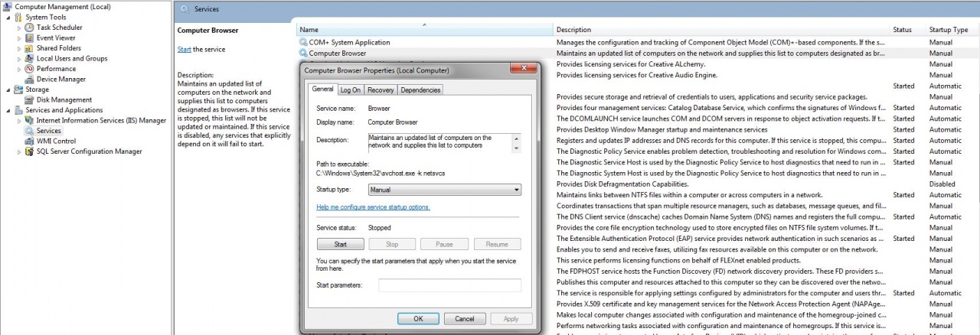980x335 pixels.
Task: Open the Recovery tab
Action: (x=381, y=90)
